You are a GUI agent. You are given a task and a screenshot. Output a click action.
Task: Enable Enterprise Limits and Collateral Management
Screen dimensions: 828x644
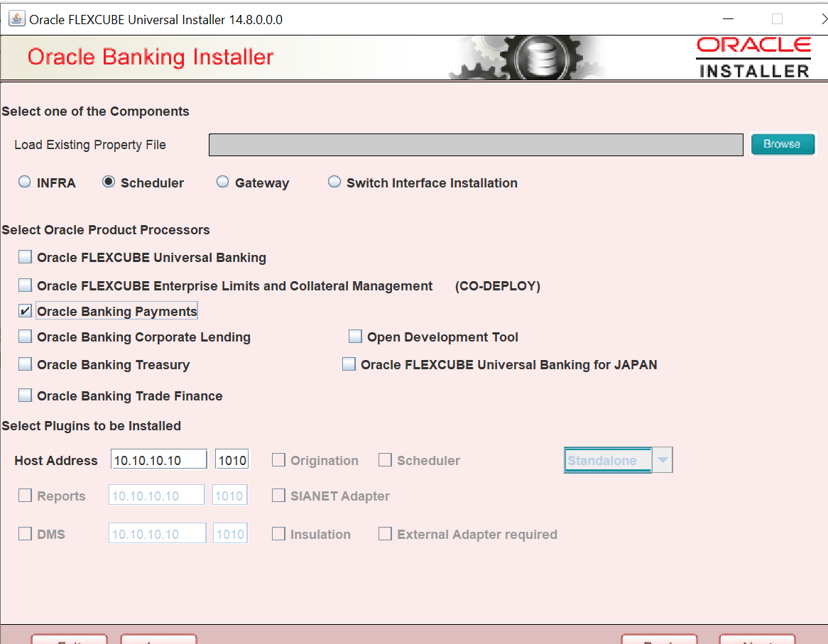click(x=25, y=285)
